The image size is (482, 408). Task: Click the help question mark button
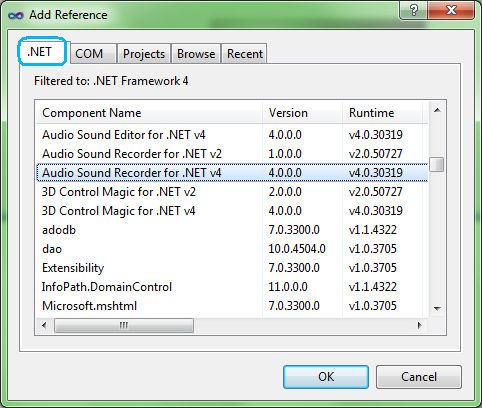(x=414, y=10)
